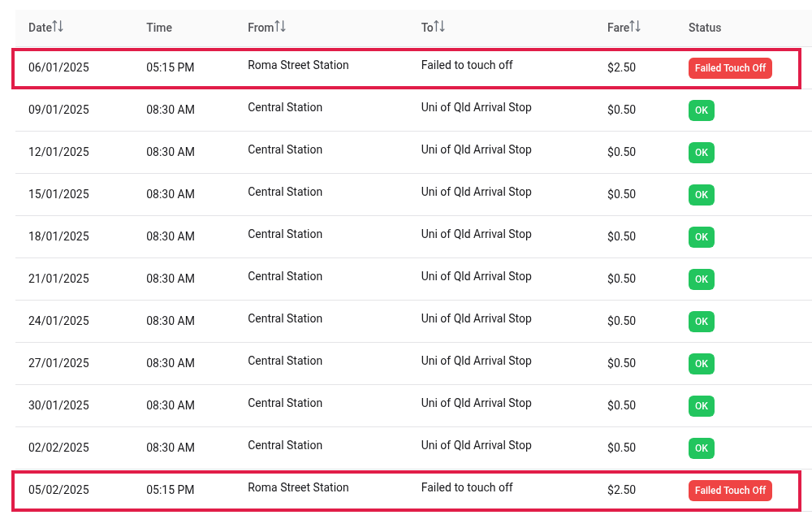Image resolution: width=812 pixels, height=515 pixels.
Task: Select the date 24/01/2025
Action: tap(58, 321)
